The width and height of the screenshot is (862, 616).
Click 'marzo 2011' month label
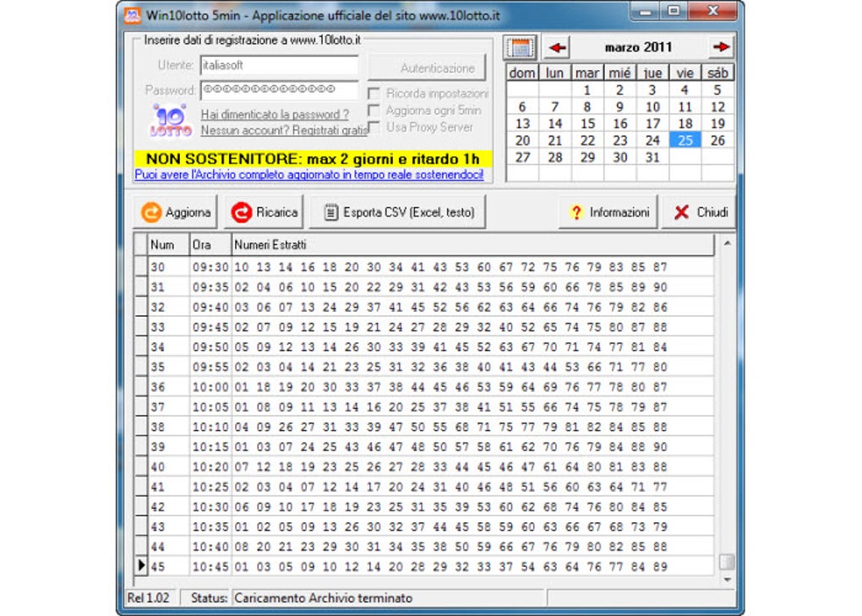coord(638,47)
